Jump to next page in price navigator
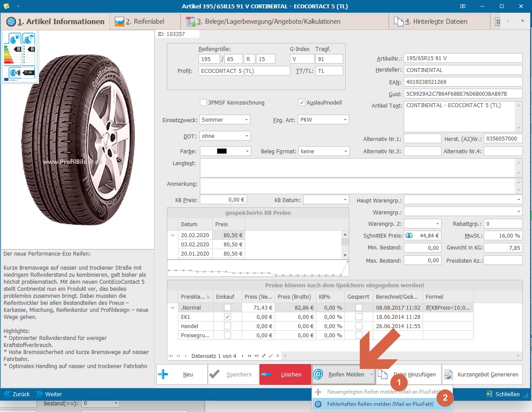Screen dimensions: 532x412 250,356
